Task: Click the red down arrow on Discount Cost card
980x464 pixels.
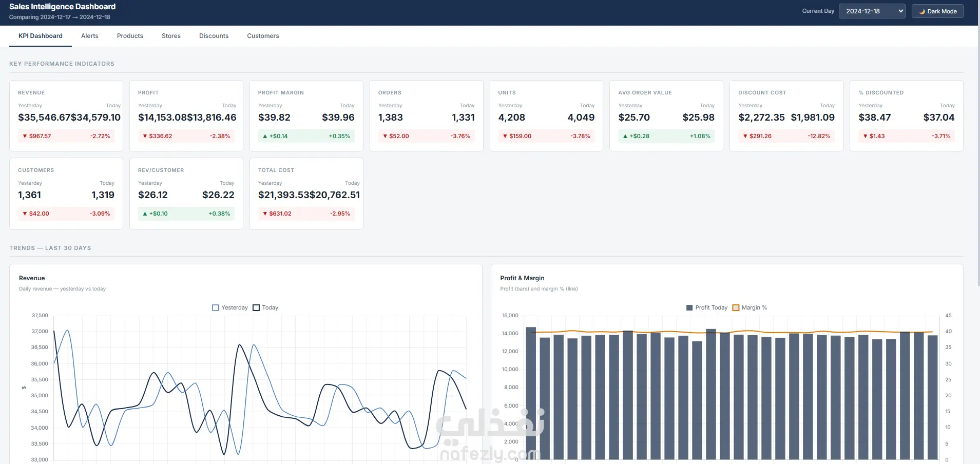Action: point(745,137)
